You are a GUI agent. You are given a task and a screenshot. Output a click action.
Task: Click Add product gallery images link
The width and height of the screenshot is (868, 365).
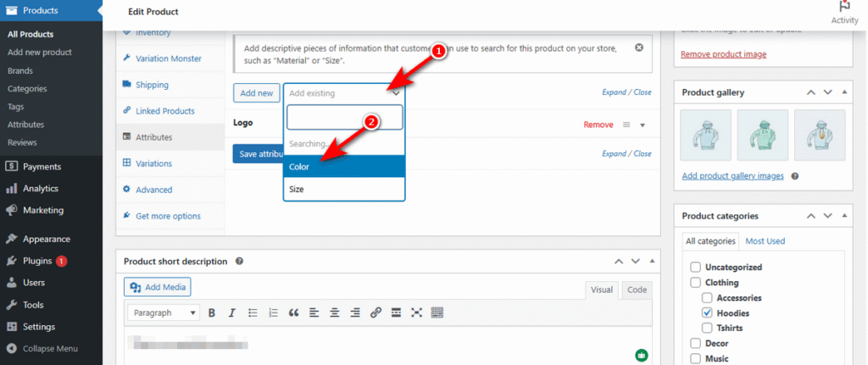(733, 176)
